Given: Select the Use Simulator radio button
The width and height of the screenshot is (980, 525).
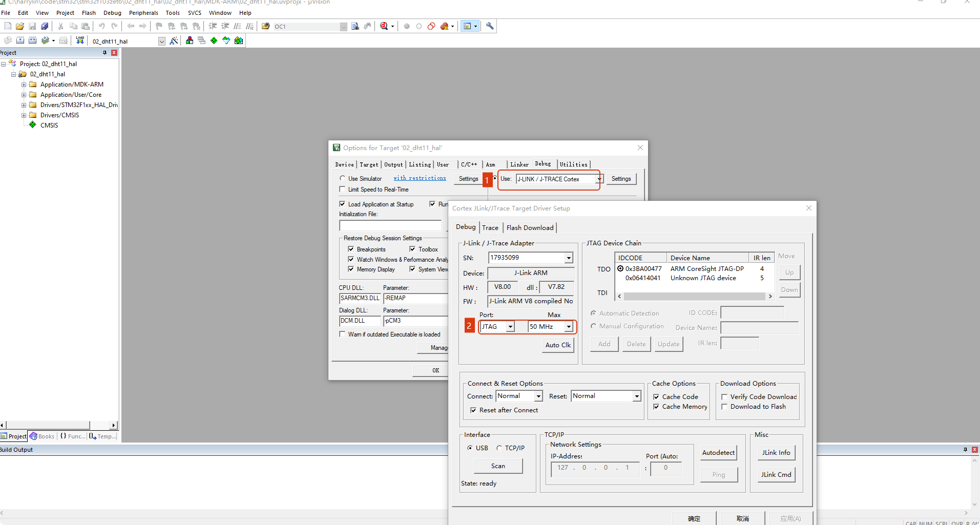Looking at the screenshot, I should [x=342, y=178].
